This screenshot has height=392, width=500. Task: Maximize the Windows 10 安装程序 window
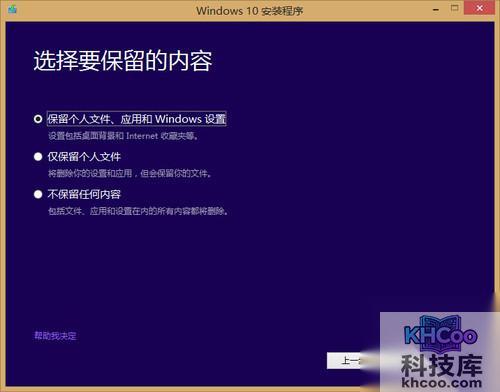point(454,8)
